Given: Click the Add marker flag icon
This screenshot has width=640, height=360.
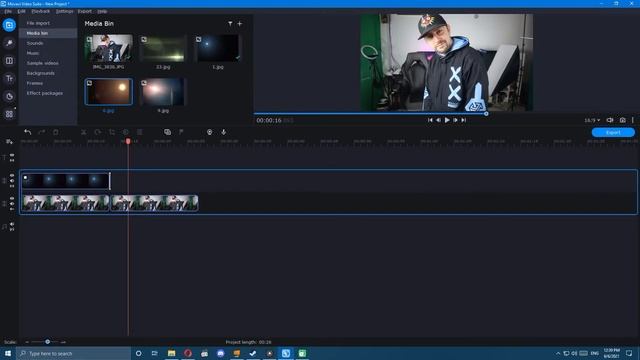Looking at the screenshot, I should [181, 132].
